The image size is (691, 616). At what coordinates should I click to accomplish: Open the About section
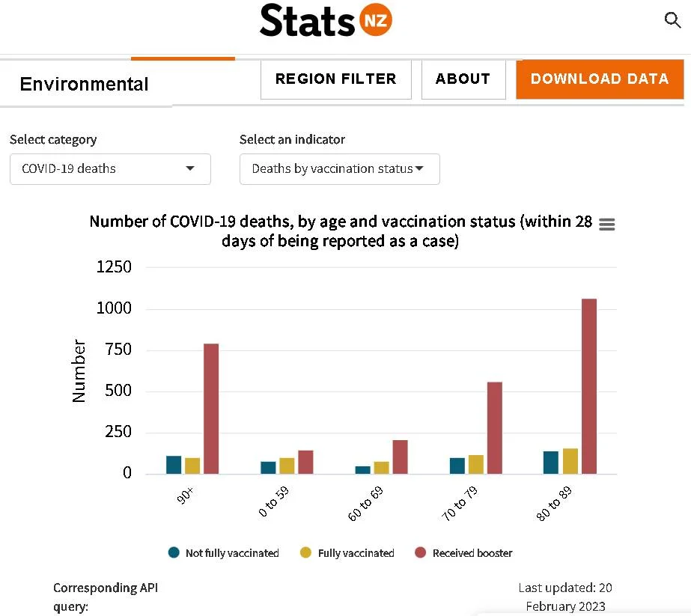tap(463, 79)
